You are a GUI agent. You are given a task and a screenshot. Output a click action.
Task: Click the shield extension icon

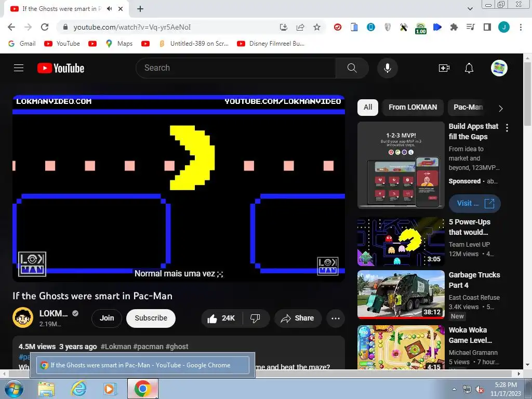388,27
